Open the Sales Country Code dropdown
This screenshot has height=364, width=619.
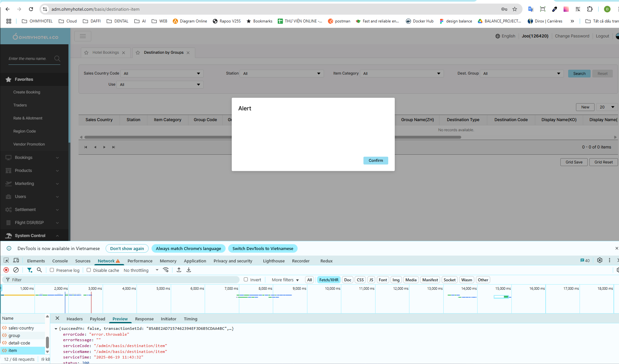click(162, 74)
